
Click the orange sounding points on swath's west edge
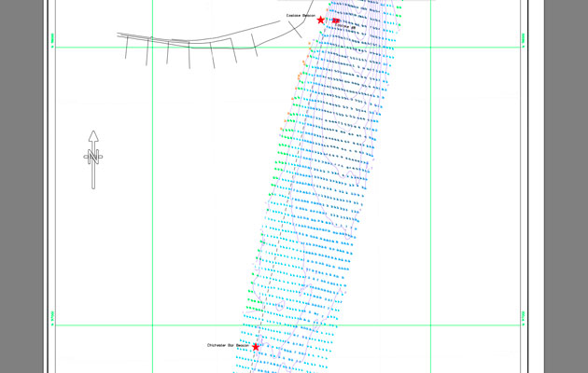[x=301, y=82]
